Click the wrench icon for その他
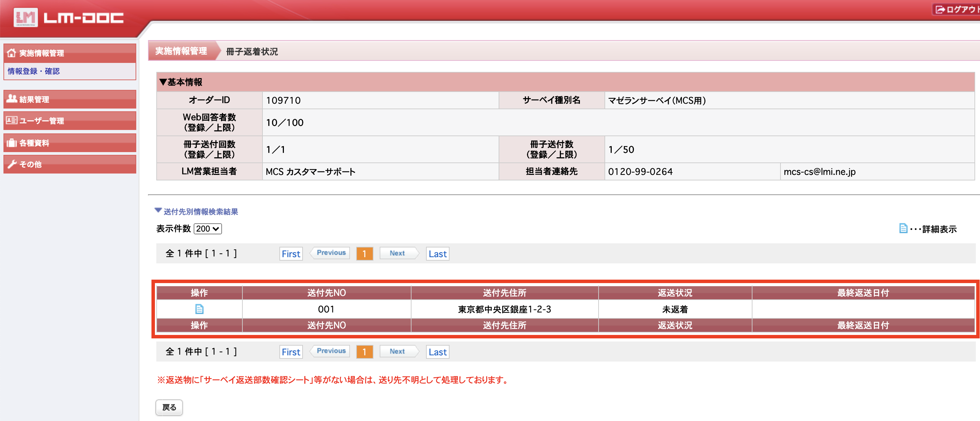Screen dimensions: 980x421 pos(11,164)
